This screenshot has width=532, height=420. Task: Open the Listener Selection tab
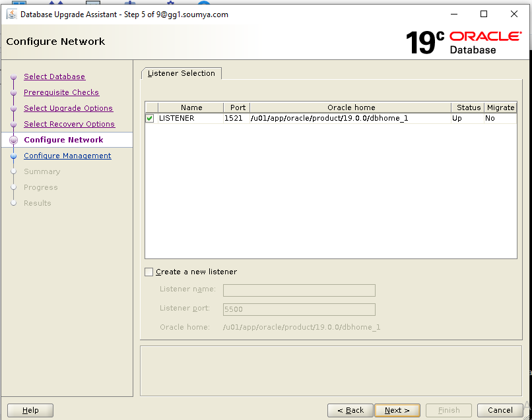click(x=182, y=73)
